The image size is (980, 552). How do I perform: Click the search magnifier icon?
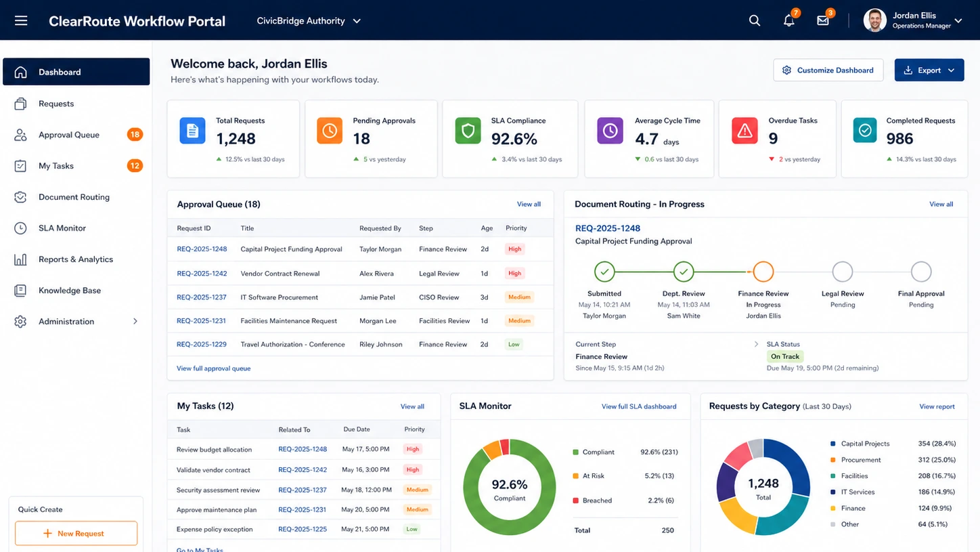point(755,21)
